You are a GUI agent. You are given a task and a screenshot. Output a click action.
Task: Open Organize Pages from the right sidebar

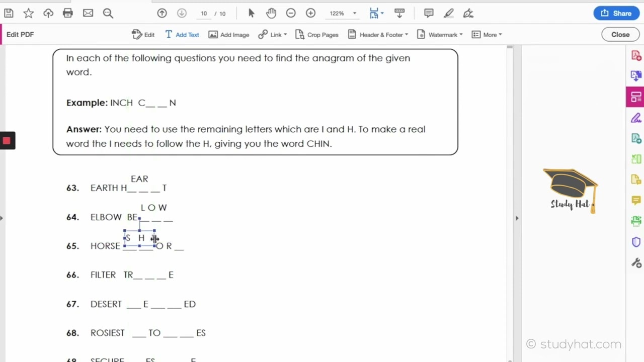click(x=636, y=159)
